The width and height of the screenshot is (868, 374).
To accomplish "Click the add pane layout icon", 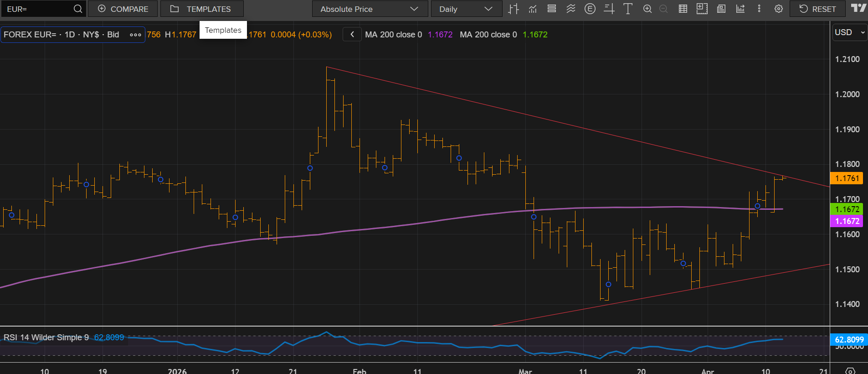I will point(702,9).
